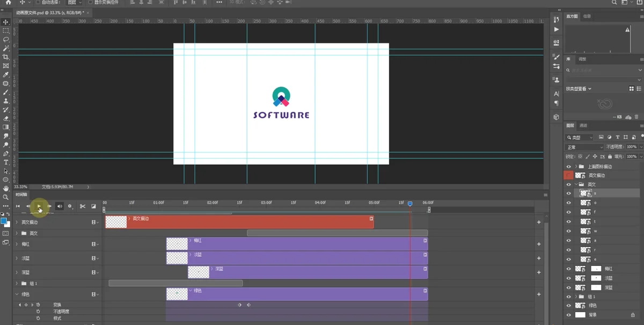This screenshot has height=325, width=644.
Task: Open the Actions panel play icon
Action: point(556,28)
